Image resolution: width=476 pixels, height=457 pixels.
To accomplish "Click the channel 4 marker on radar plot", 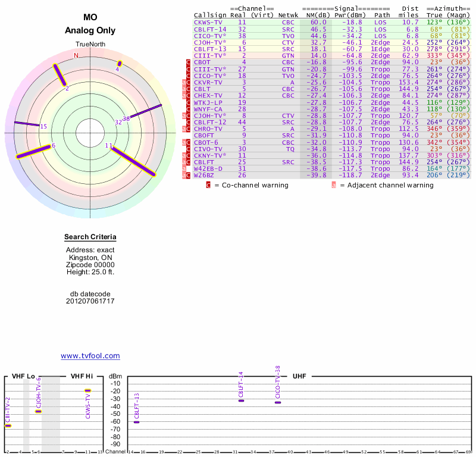I will 120,64.
